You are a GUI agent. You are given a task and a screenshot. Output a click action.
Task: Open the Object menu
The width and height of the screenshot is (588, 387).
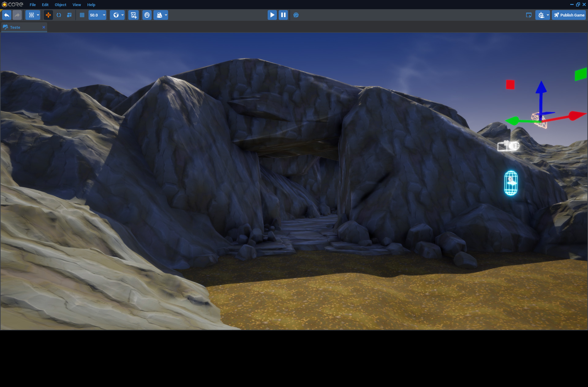60,5
